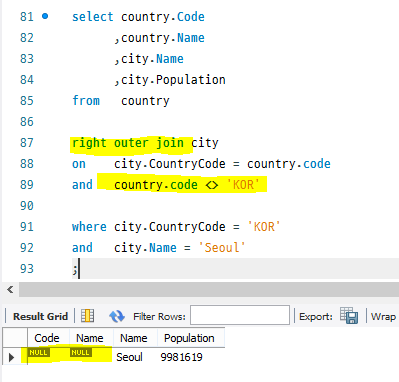Click the 'Seoul' string on line 92
This screenshot has height=382, width=399.
coord(222,248)
